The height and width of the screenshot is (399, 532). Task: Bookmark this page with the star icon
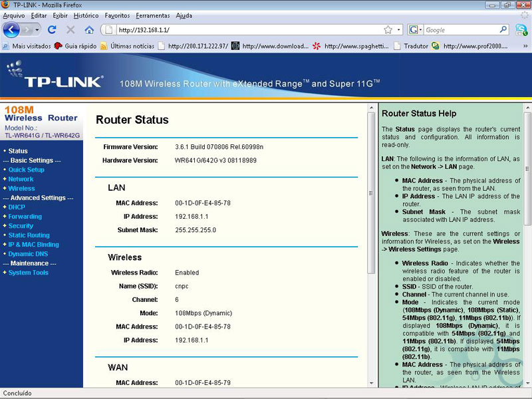click(388, 30)
